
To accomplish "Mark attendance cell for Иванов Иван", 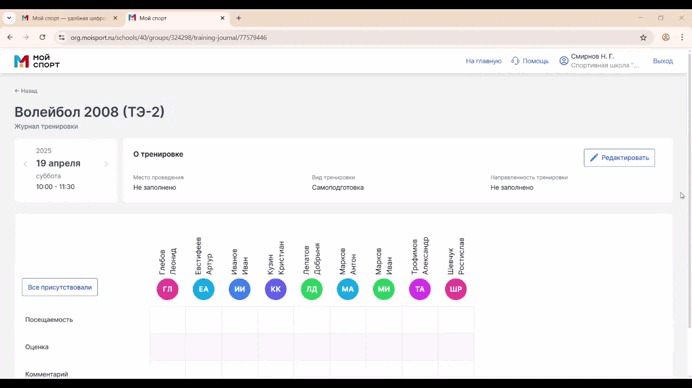I will pyautogui.click(x=240, y=320).
